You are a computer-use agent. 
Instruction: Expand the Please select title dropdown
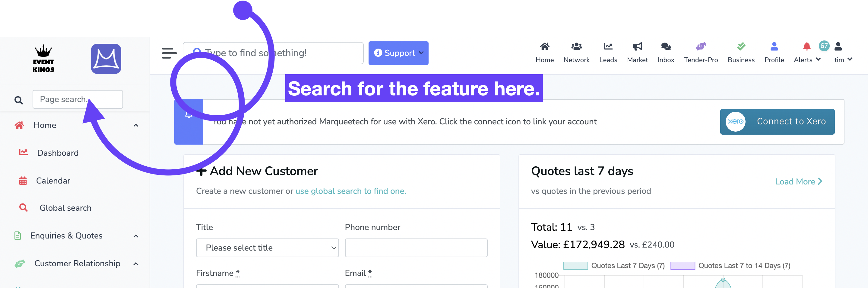pos(267,248)
